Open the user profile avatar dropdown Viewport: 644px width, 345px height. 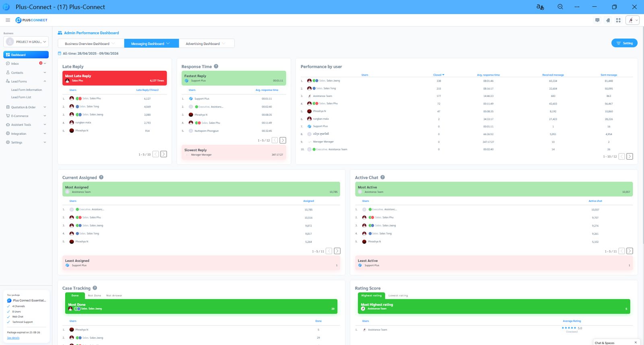633,20
